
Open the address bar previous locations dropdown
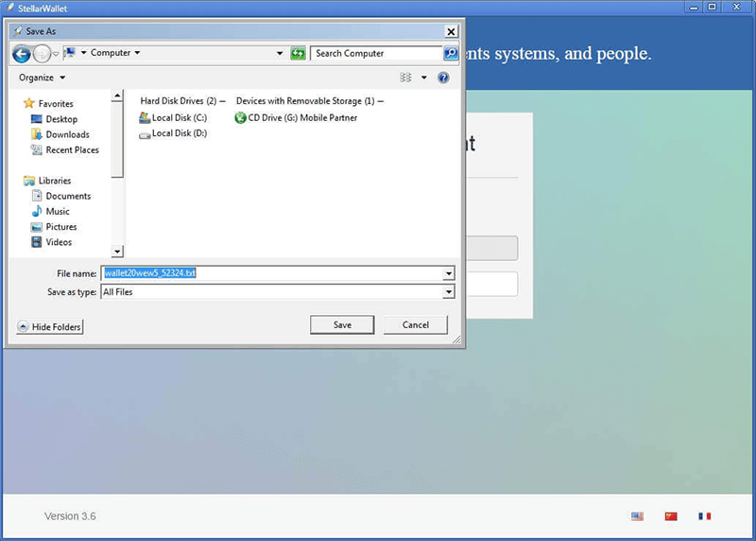pyautogui.click(x=280, y=53)
